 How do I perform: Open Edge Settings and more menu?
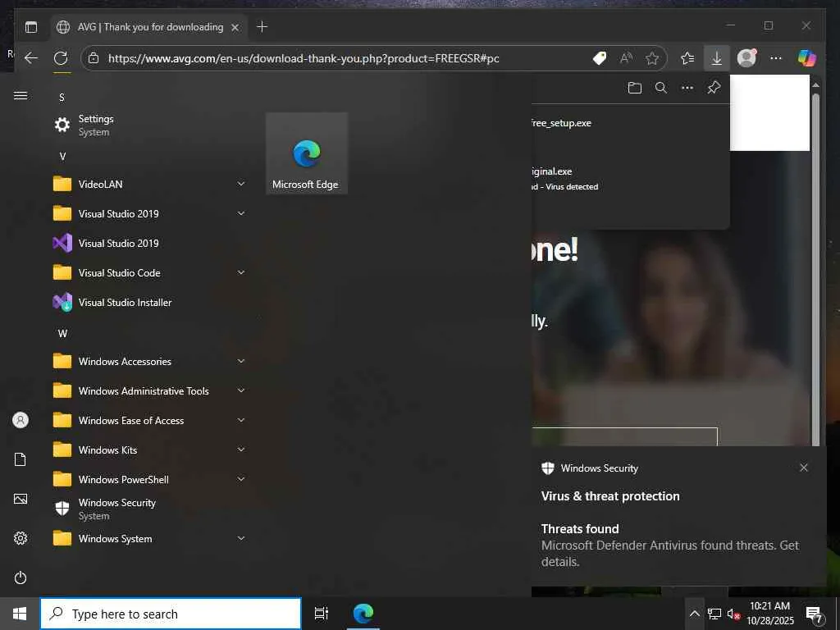(x=776, y=58)
